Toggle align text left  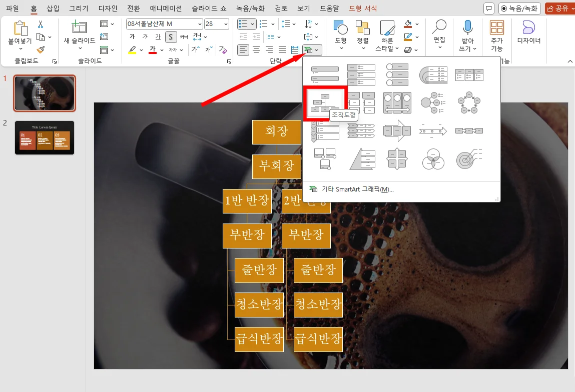[x=243, y=49]
